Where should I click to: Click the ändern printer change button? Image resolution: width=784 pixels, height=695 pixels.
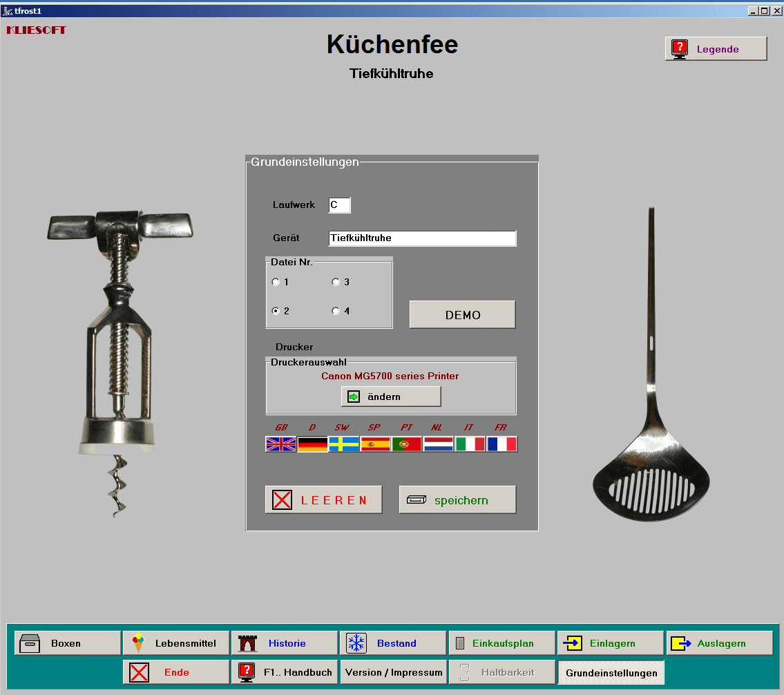coord(391,397)
